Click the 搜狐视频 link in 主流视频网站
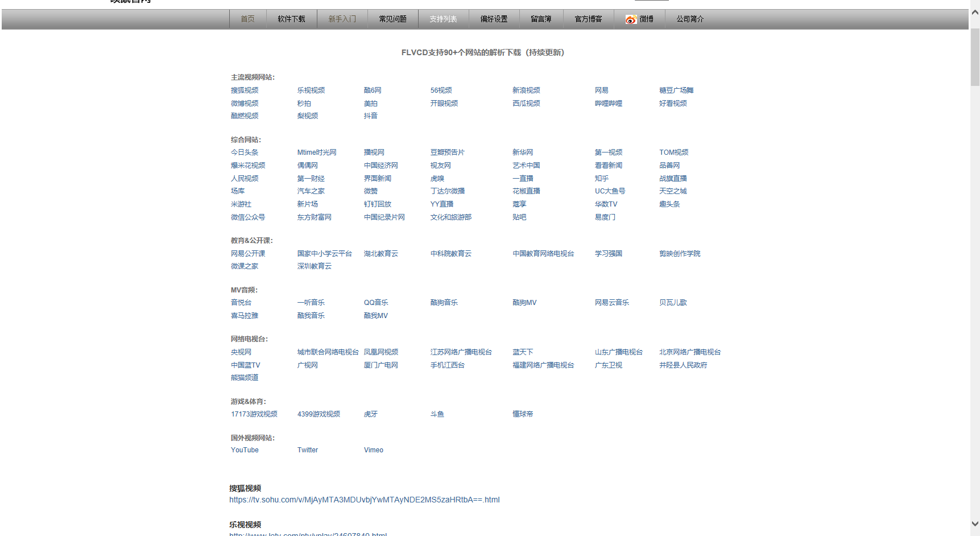The width and height of the screenshot is (980, 536). (245, 90)
